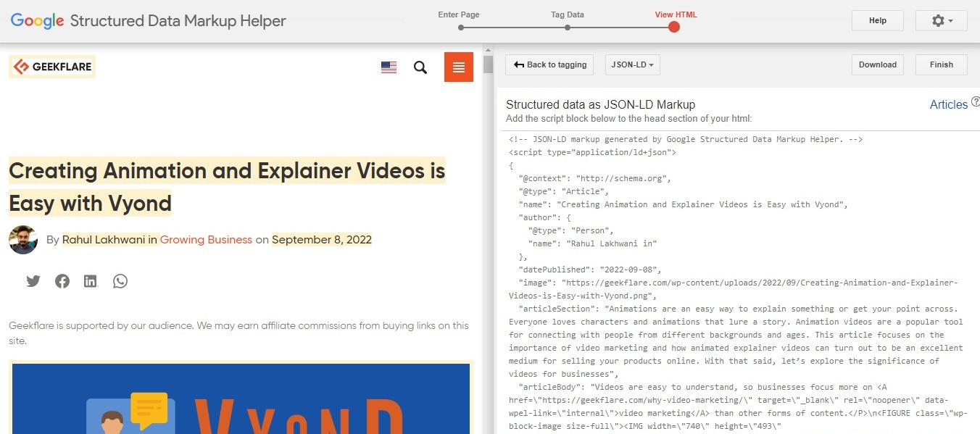Share the article on LinkedIn
Viewport: 980px width, 434px height.
(91, 281)
